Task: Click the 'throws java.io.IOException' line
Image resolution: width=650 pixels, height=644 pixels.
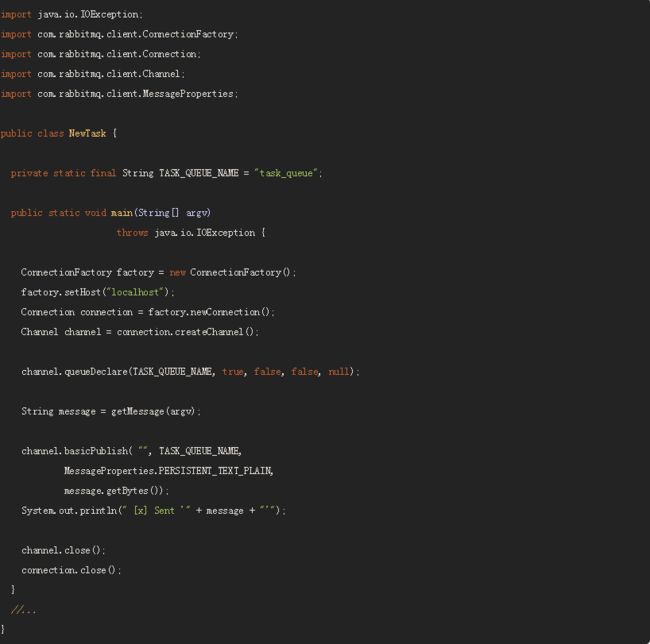Action: click(x=191, y=233)
